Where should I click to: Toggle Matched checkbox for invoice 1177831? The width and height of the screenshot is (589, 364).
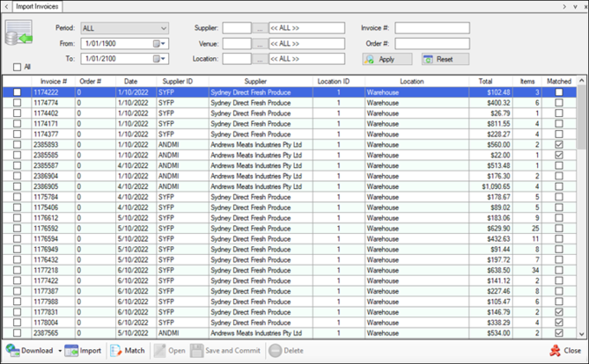tap(559, 312)
